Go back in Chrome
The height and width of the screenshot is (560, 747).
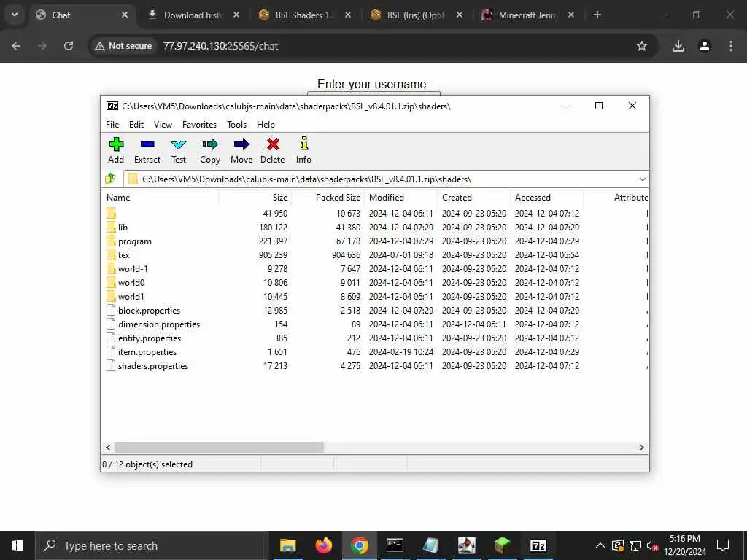coord(16,46)
